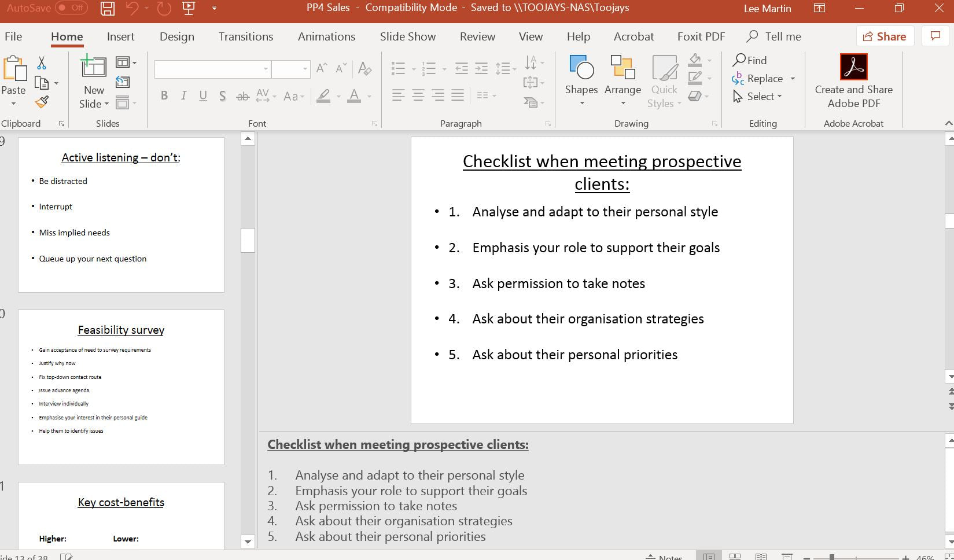Viewport: 954px width, 560px height.
Task: Toggle Italic formatting
Action: pyautogui.click(x=183, y=96)
